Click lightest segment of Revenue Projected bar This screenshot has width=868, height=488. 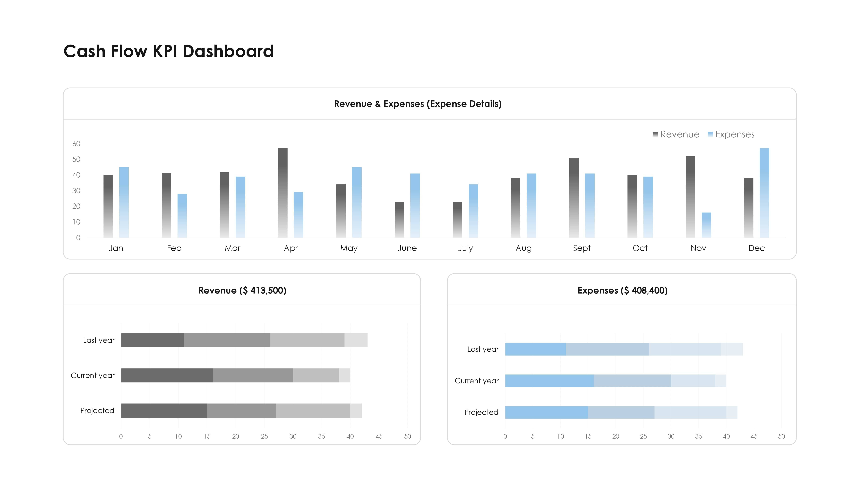356,411
